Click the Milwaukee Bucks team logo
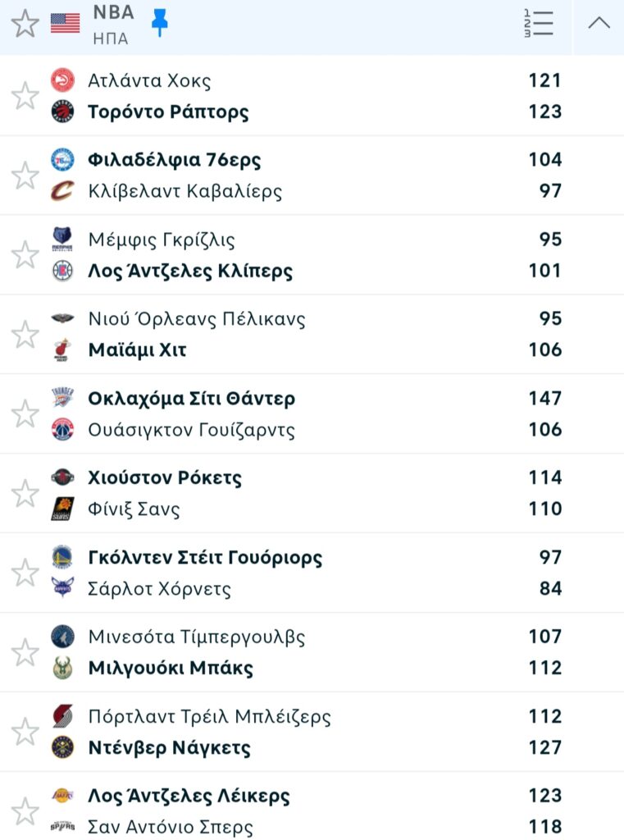624x840 pixels. coord(62,668)
